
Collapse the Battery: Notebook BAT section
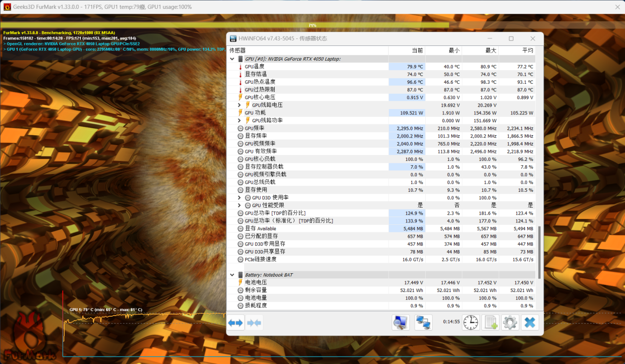[x=232, y=275]
